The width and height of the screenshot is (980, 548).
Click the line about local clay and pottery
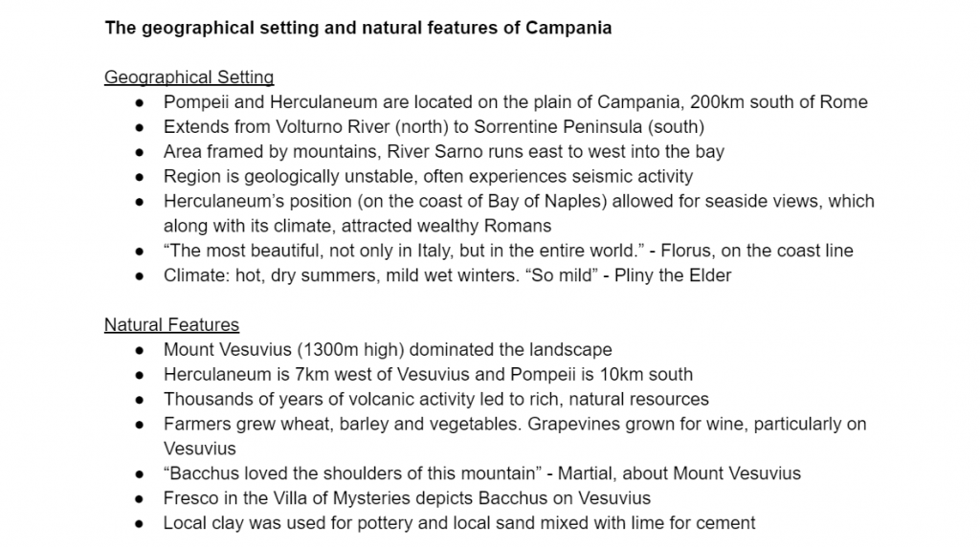click(459, 523)
